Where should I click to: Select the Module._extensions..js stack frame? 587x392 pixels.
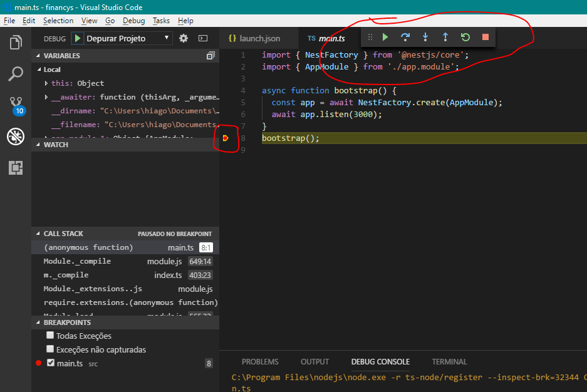[x=125, y=289]
